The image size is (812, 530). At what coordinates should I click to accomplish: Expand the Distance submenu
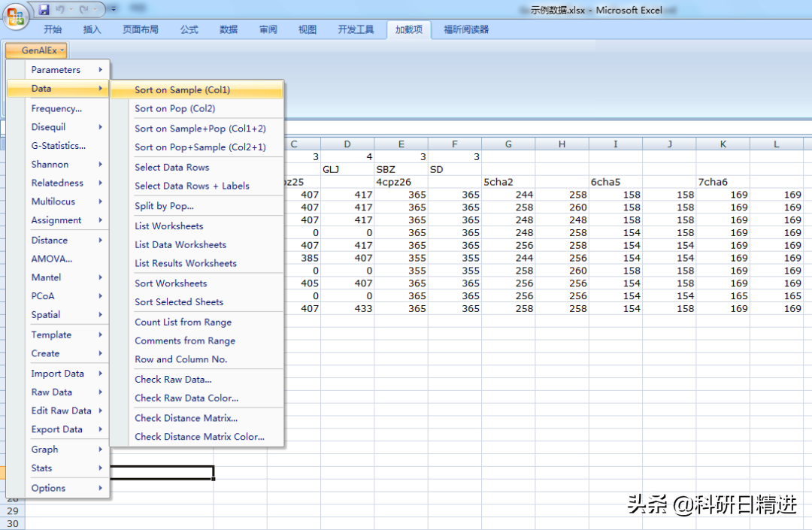58,240
